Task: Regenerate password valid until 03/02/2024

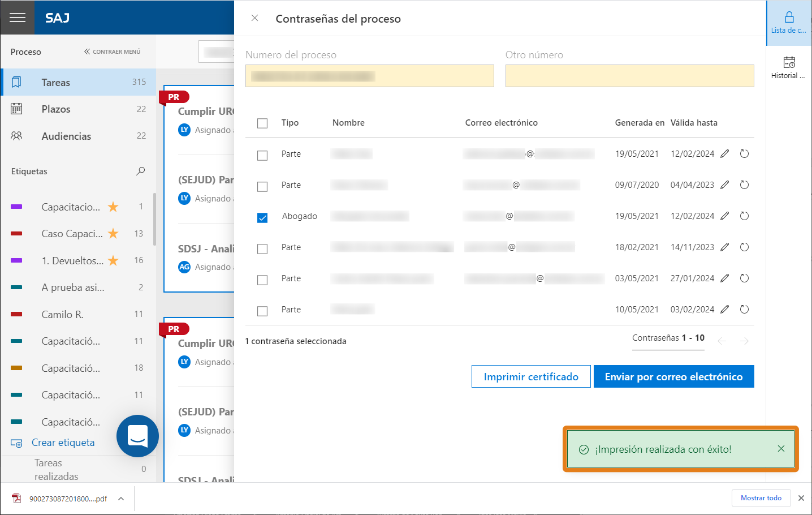Action: coord(744,310)
